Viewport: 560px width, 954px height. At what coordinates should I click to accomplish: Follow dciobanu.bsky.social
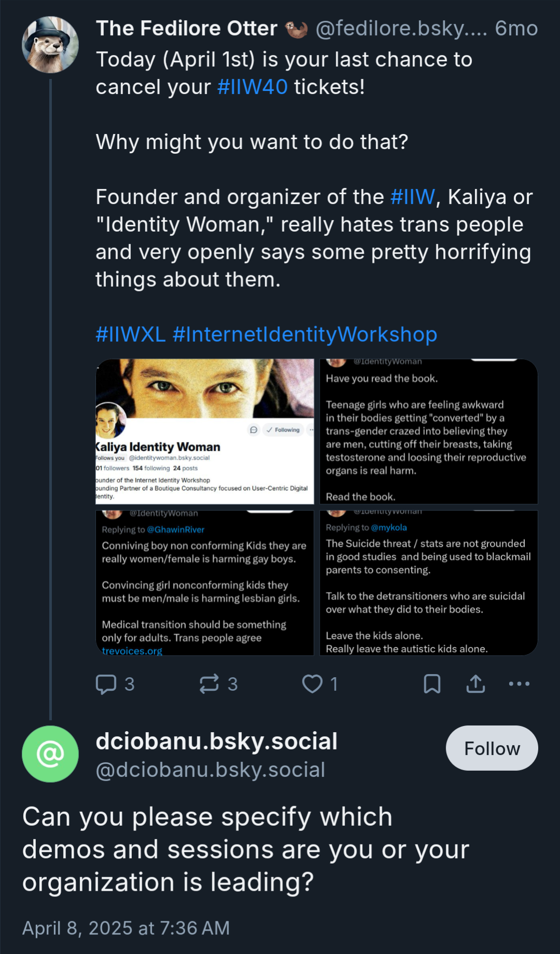coord(491,748)
